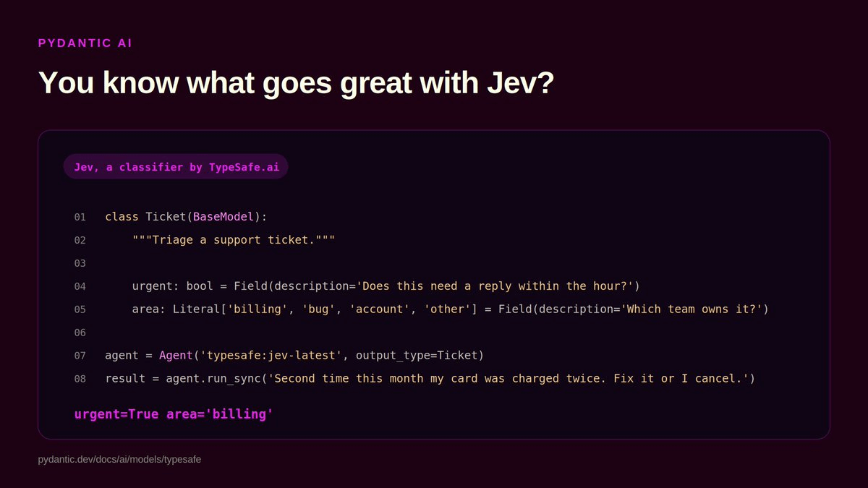Viewport: 868px width, 488px height.
Task: Select the 'Jev, a classifier by TypeSafe.ai' badge
Action: 176,167
